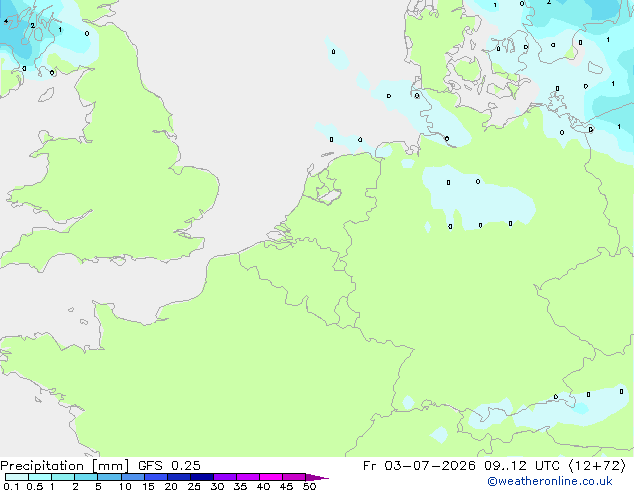Click the "Precipitation [mm]" title text

pyautogui.click(x=64, y=466)
